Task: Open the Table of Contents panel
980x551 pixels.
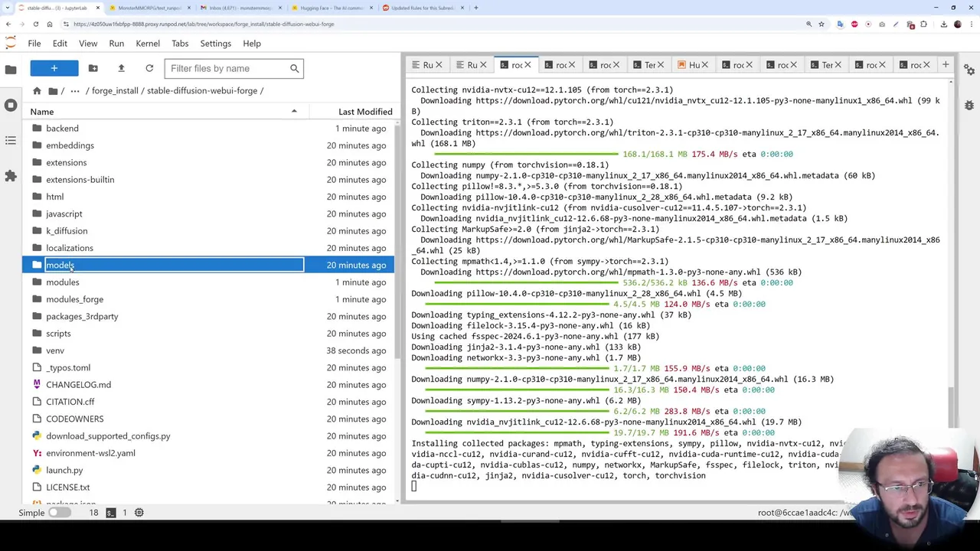Action: pyautogui.click(x=11, y=141)
